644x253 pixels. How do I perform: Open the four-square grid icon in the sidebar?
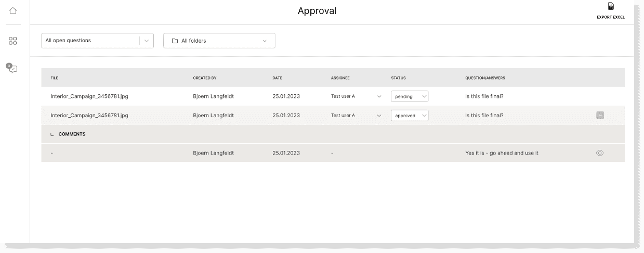(13, 41)
